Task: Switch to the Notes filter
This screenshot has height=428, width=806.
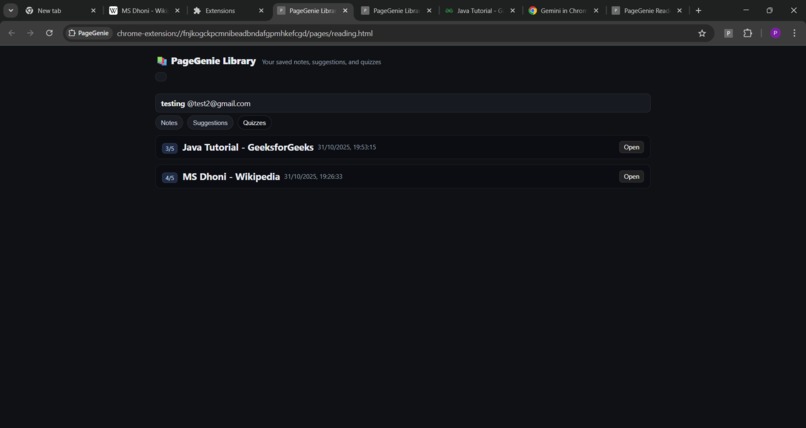Action: click(169, 123)
